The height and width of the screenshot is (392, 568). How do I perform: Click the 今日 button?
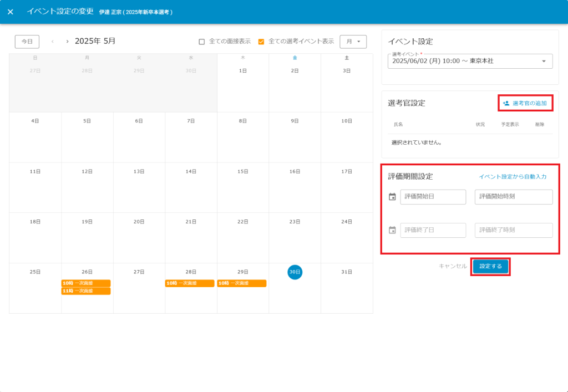point(27,42)
